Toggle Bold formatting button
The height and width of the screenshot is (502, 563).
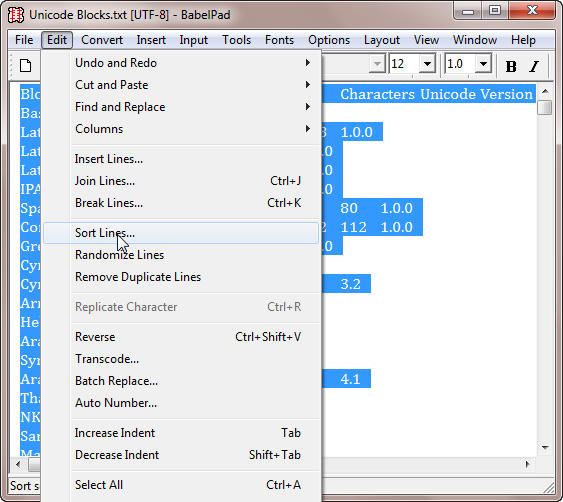click(x=511, y=66)
